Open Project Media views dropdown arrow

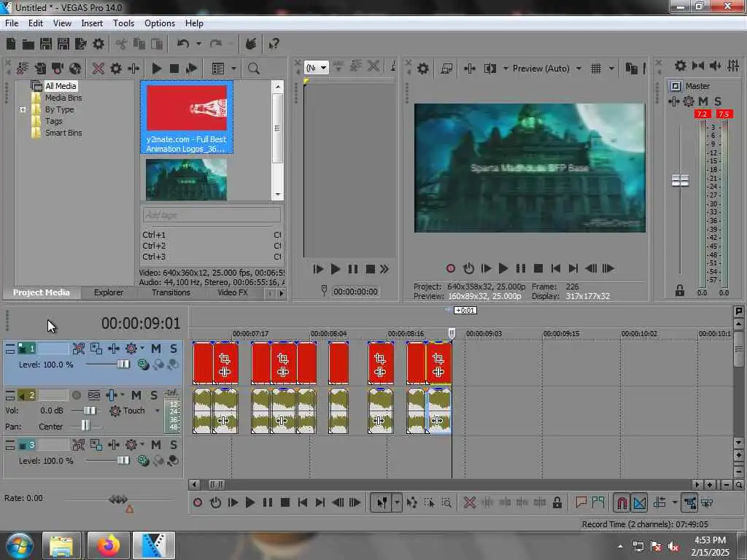234,69
